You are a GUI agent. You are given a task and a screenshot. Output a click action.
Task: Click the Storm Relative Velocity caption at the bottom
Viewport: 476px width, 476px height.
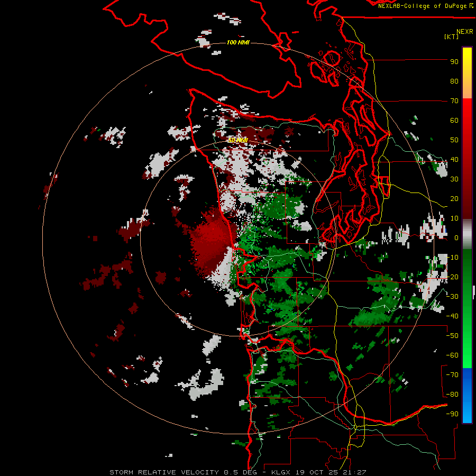point(237,472)
